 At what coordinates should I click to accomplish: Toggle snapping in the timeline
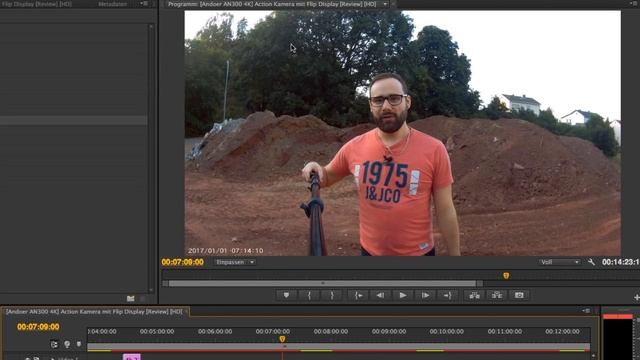coord(67,344)
